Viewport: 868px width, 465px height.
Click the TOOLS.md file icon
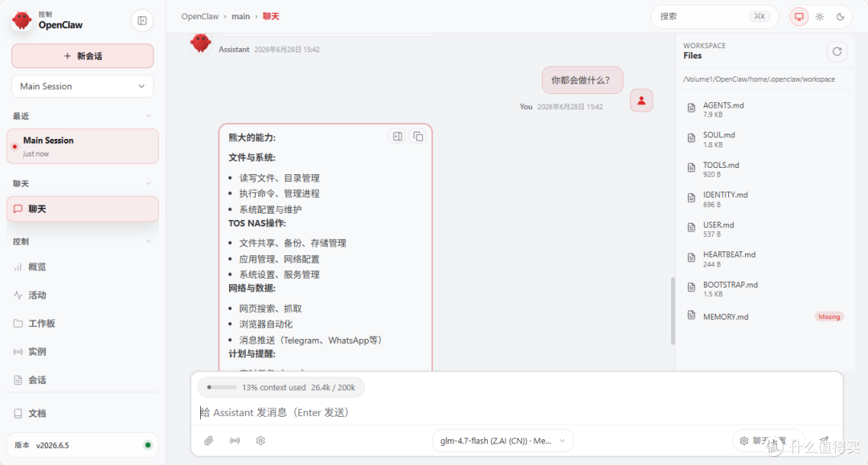[x=691, y=168]
